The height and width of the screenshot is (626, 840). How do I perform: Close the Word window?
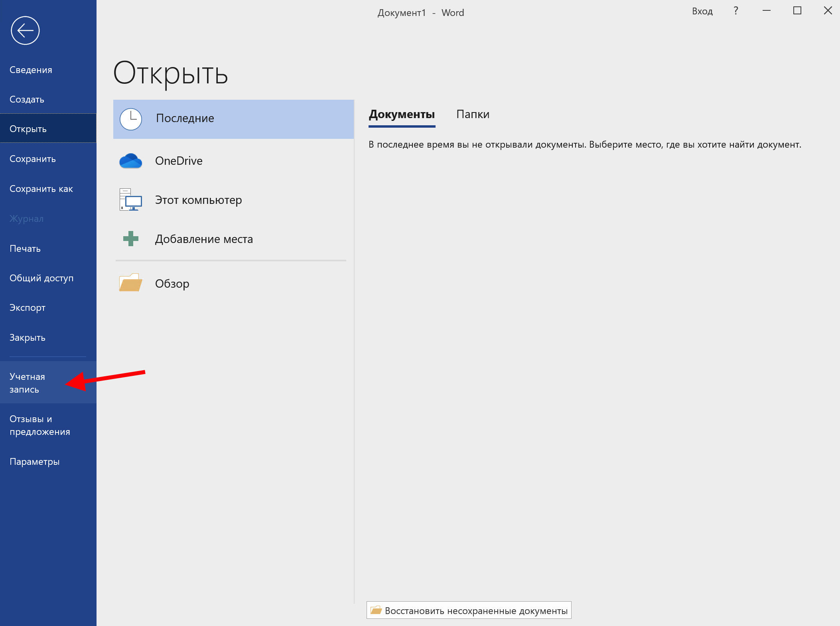tap(828, 11)
